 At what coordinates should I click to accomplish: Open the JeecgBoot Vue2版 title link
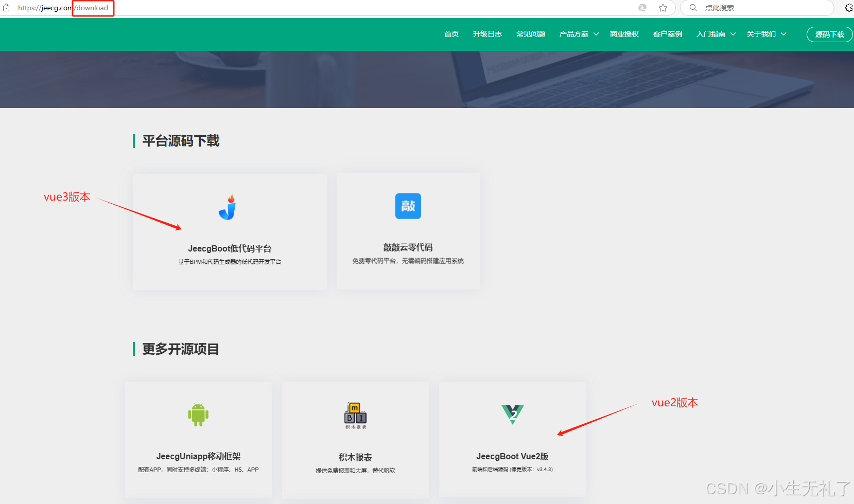click(x=512, y=456)
